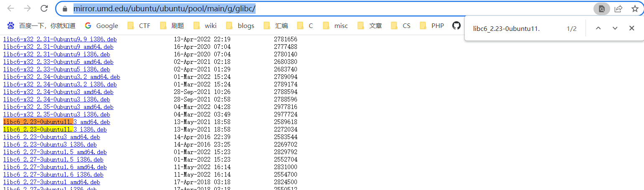Download libc6_2.23-0ubuntu3_amd64.deb

(52, 137)
